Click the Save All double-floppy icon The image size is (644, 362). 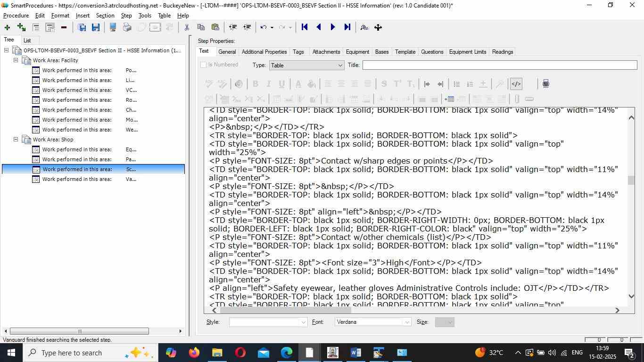[x=82, y=27]
